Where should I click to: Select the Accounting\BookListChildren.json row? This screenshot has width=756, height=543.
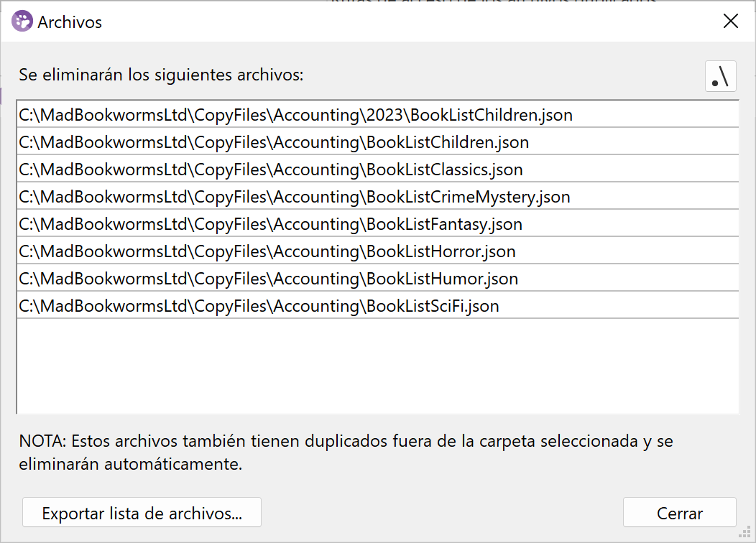click(x=274, y=142)
